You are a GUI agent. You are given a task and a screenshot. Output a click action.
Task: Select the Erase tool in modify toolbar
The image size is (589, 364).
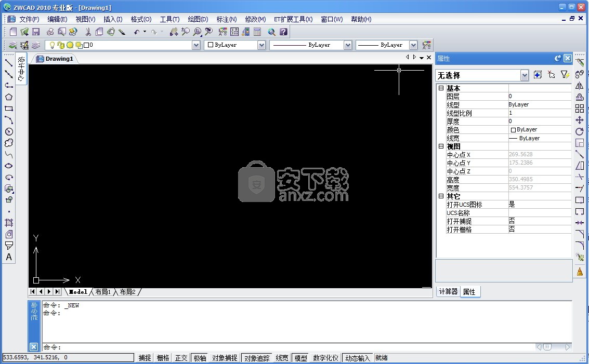(x=580, y=63)
